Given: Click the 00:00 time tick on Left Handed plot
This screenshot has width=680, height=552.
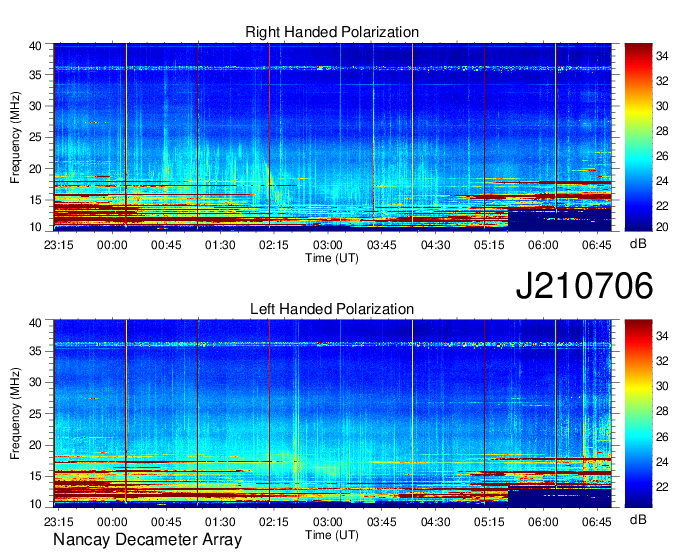Looking at the screenshot, I should point(112,522).
